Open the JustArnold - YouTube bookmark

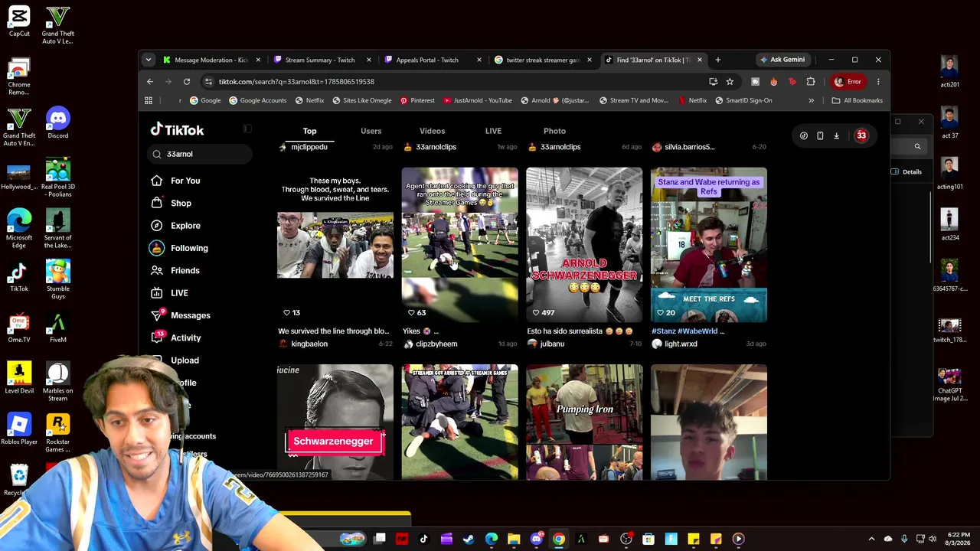[x=477, y=100]
